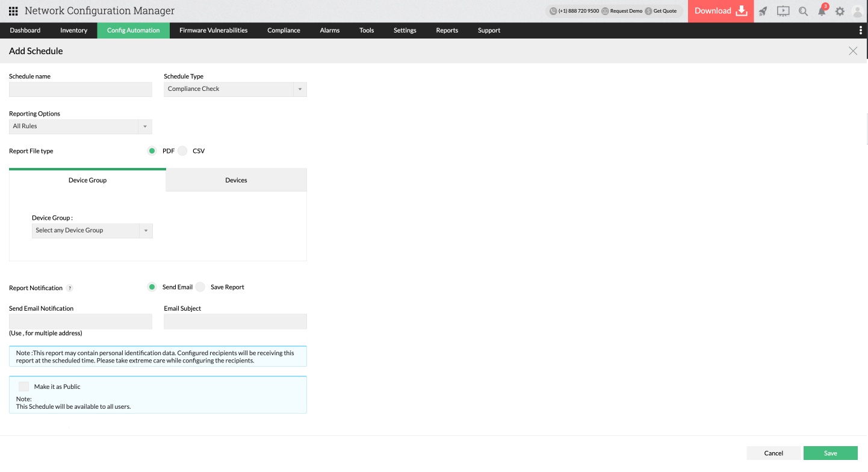Click the phone icon beside the support number
Image resolution: width=868 pixels, height=472 pixels.
pos(552,10)
